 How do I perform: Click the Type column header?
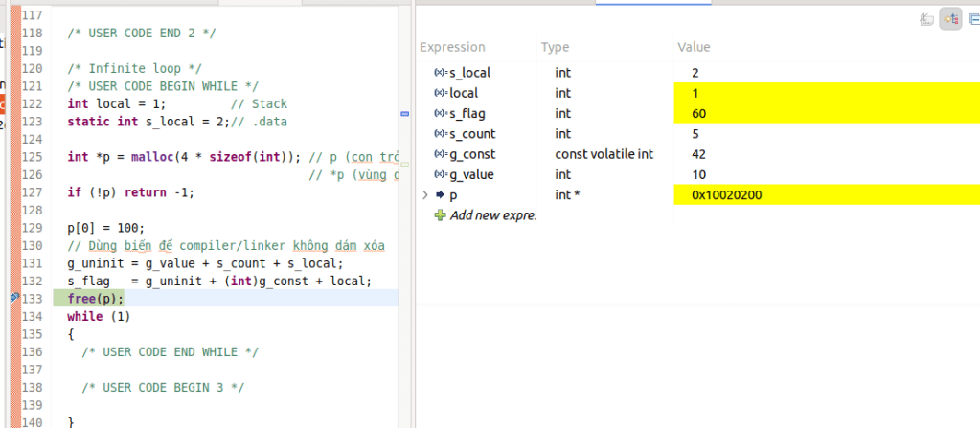point(556,47)
